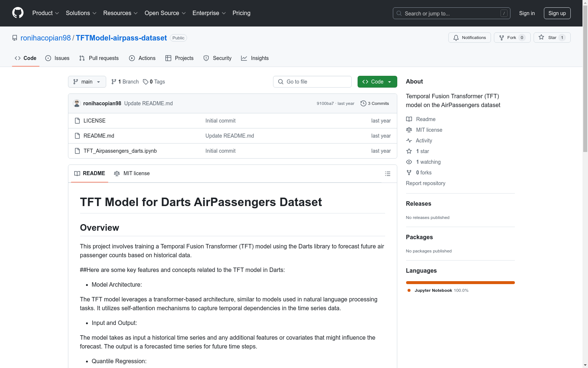This screenshot has width=588, height=368.
Task: Click the tag icon beside 0 Tags
Action: click(146, 82)
